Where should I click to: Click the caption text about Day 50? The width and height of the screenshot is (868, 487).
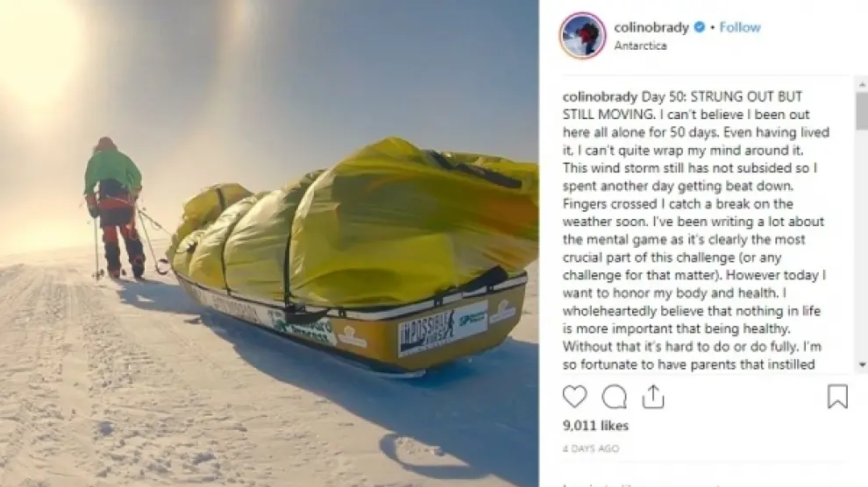click(696, 230)
